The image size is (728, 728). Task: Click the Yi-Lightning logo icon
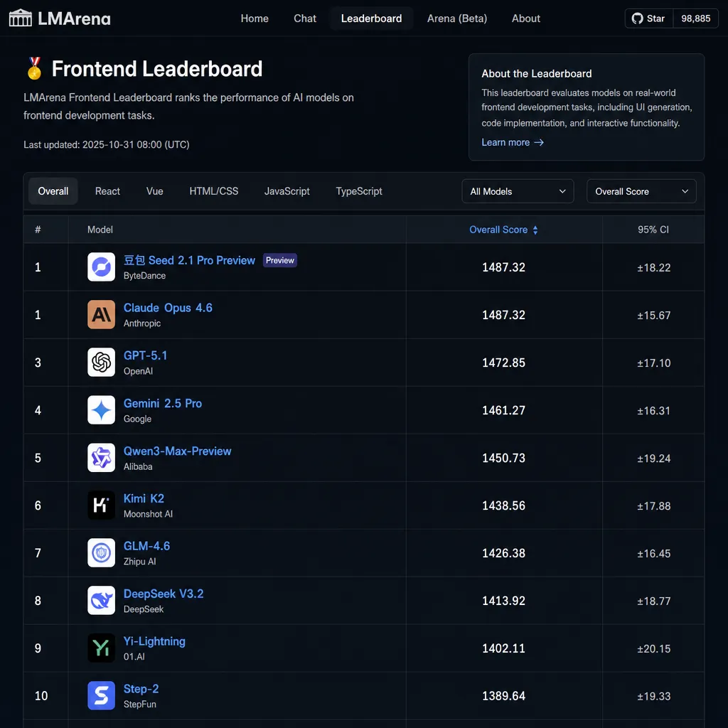coord(101,648)
